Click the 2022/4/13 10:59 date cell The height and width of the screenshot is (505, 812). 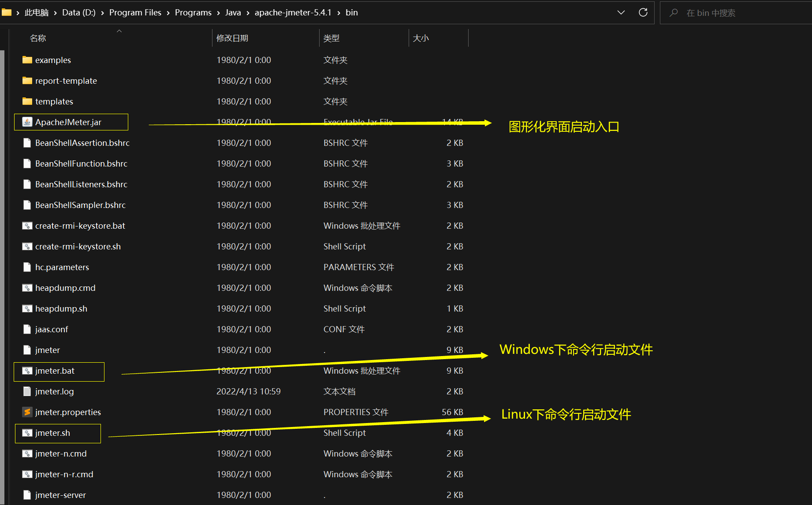point(249,391)
